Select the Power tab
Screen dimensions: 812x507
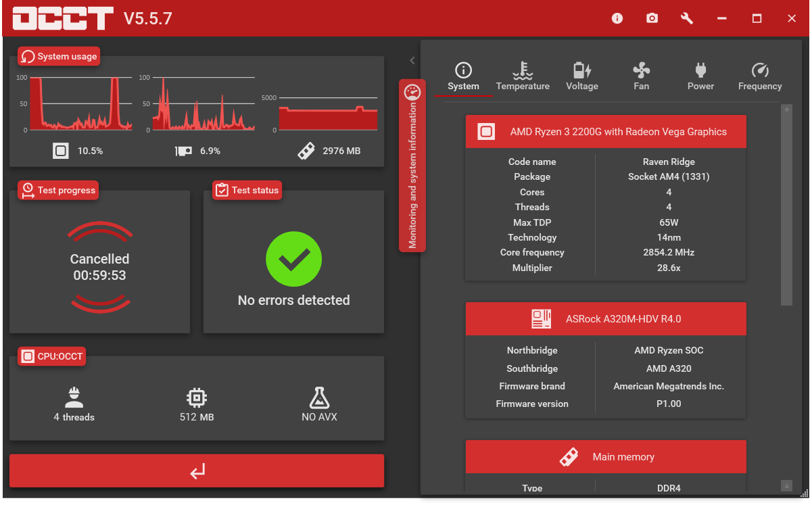click(700, 77)
